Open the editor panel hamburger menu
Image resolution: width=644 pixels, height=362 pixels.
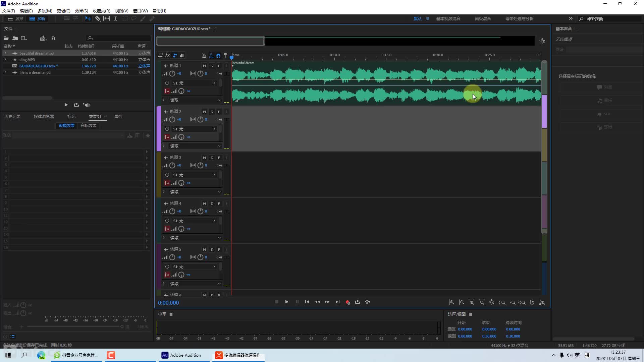point(216,29)
